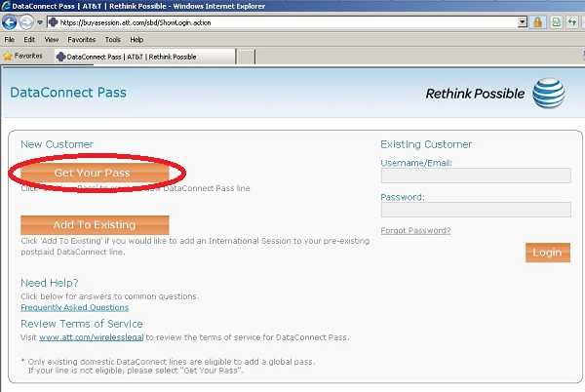Click the browser Back arrow button
This screenshot has width=585, height=392.
point(9,22)
